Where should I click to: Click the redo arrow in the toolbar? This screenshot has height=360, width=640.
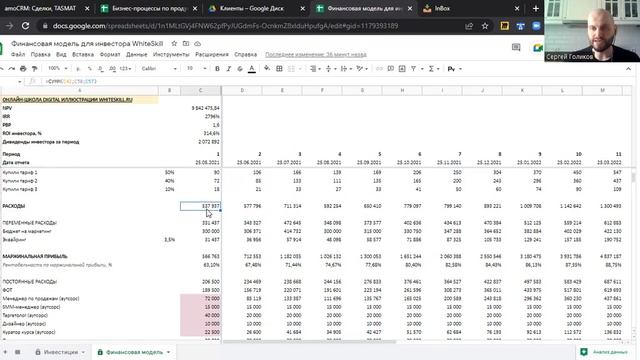point(11,69)
